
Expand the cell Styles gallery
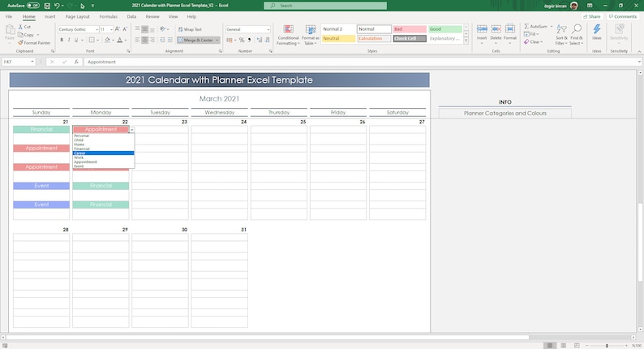pyautogui.click(x=466, y=41)
